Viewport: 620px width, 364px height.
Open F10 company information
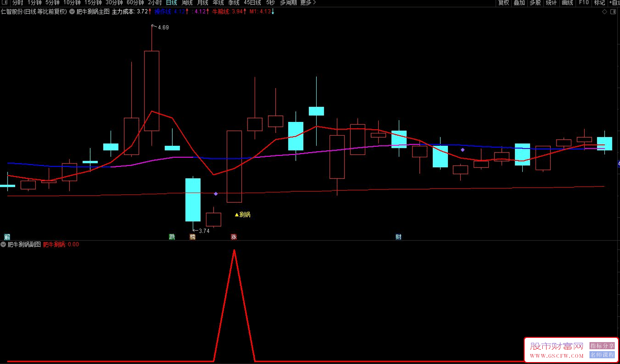point(584,2)
